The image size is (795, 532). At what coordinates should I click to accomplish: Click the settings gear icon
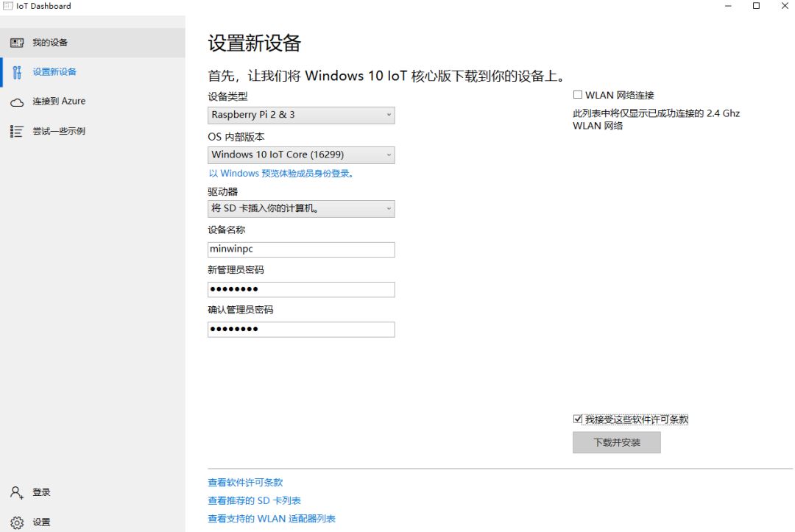[17, 522]
